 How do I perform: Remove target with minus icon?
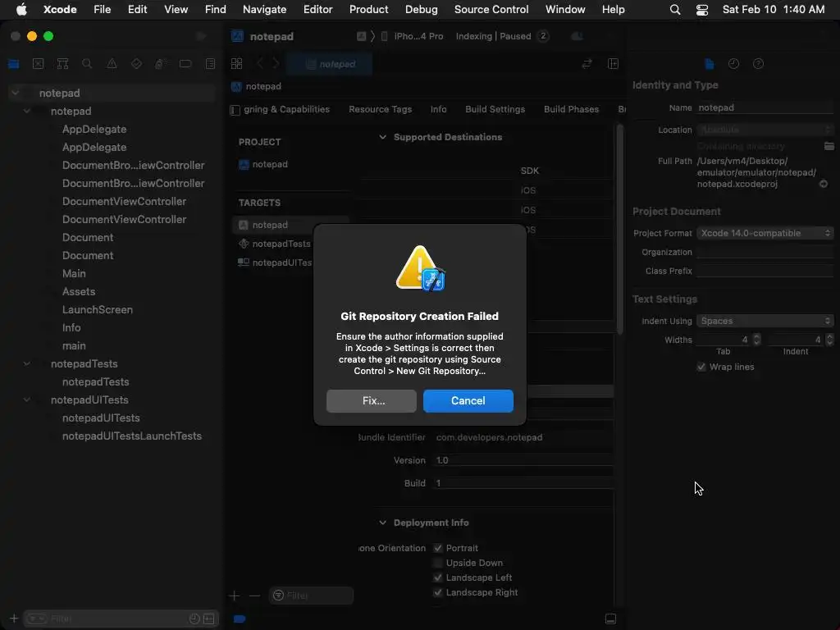click(254, 596)
